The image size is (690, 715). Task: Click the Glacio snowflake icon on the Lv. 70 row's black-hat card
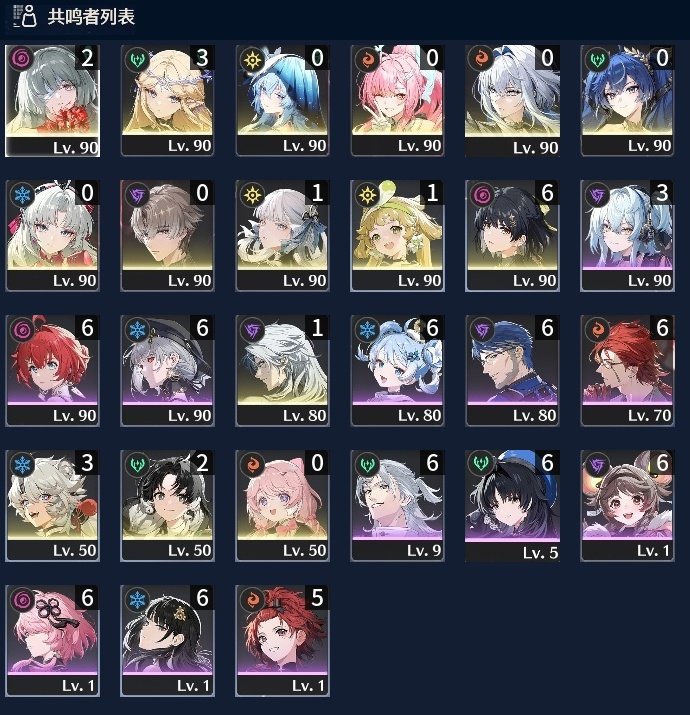tap(137, 329)
